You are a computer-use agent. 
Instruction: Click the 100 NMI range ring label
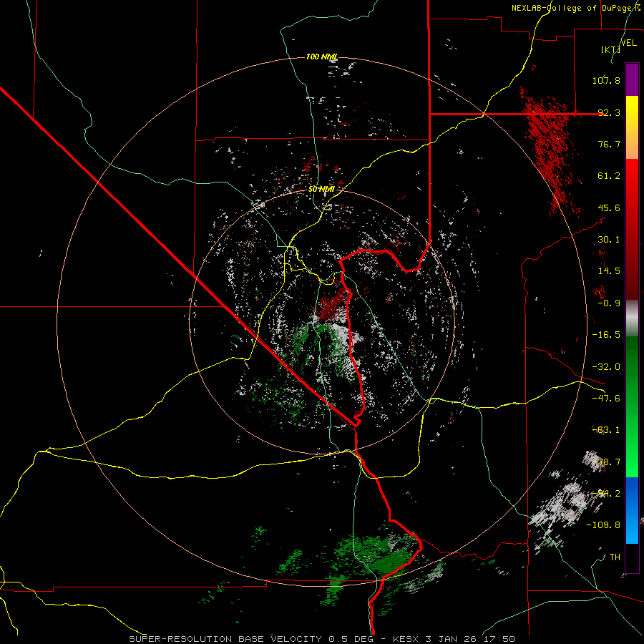click(x=321, y=57)
